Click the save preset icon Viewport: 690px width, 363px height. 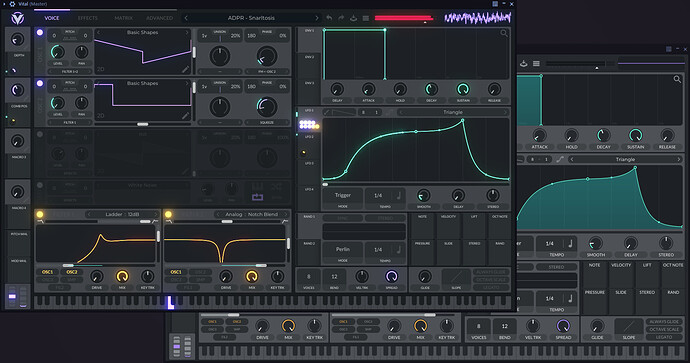tap(353, 18)
